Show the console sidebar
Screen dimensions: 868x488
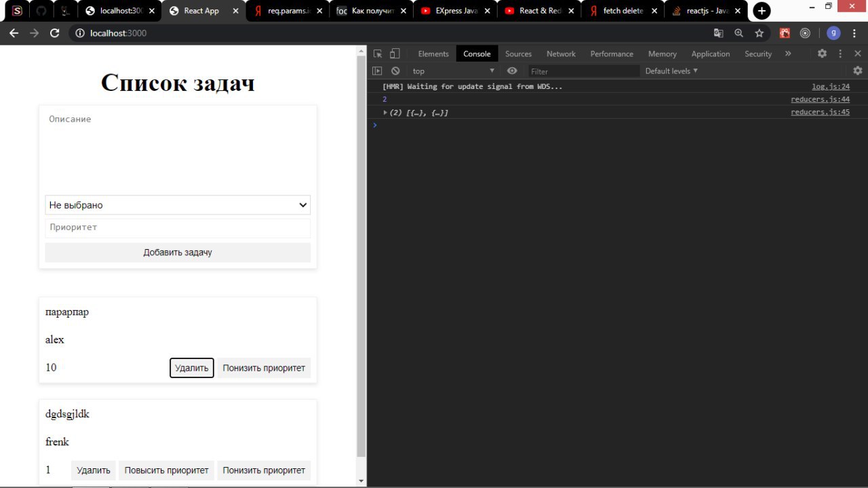click(377, 71)
